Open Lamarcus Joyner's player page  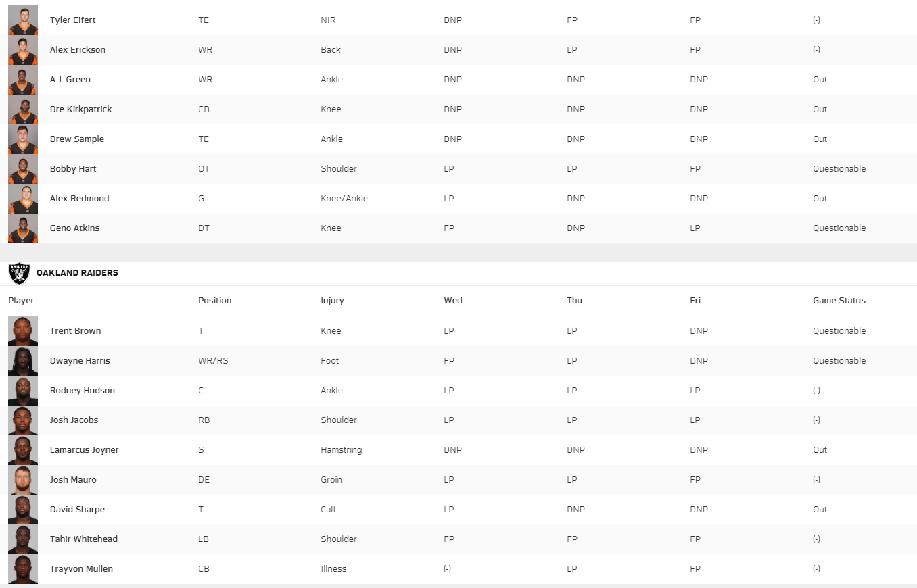[85, 450]
